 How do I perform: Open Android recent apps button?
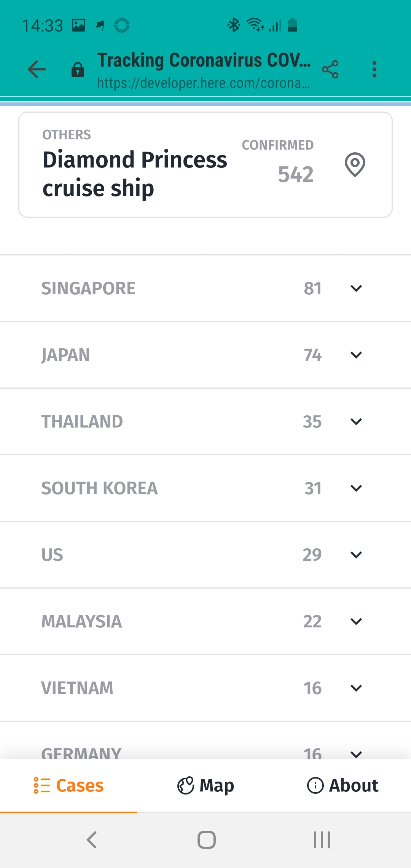click(x=322, y=839)
